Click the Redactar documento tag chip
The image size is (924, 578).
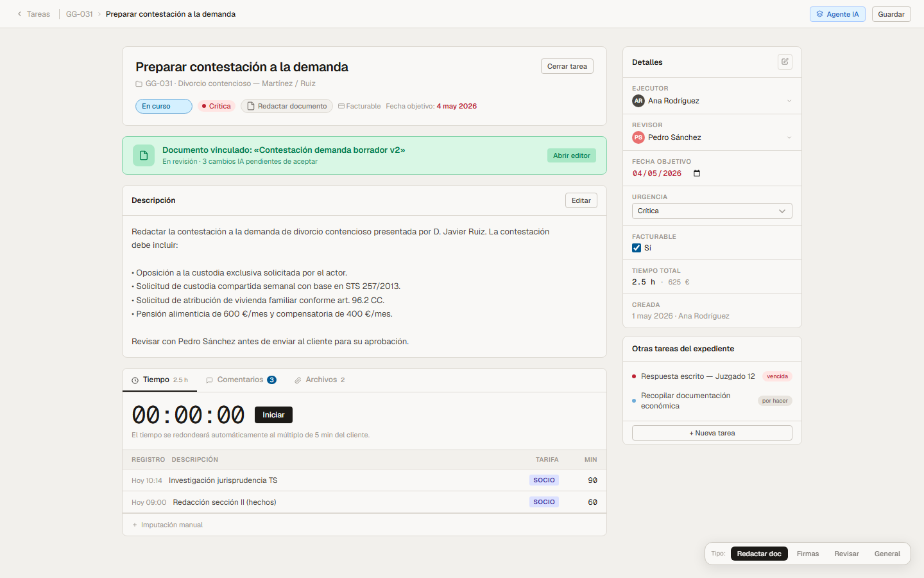click(287, 107)
